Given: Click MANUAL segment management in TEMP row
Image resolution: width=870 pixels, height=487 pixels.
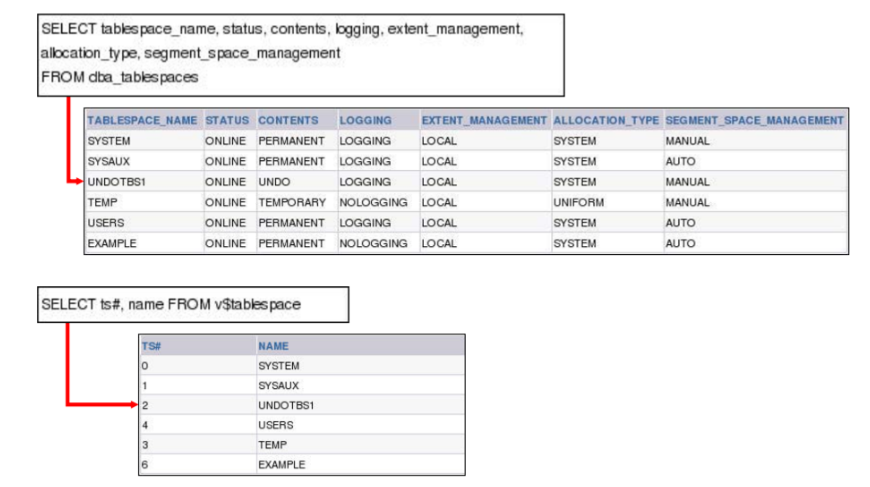Looking at the screenshot, I should [x=687, y=202].
